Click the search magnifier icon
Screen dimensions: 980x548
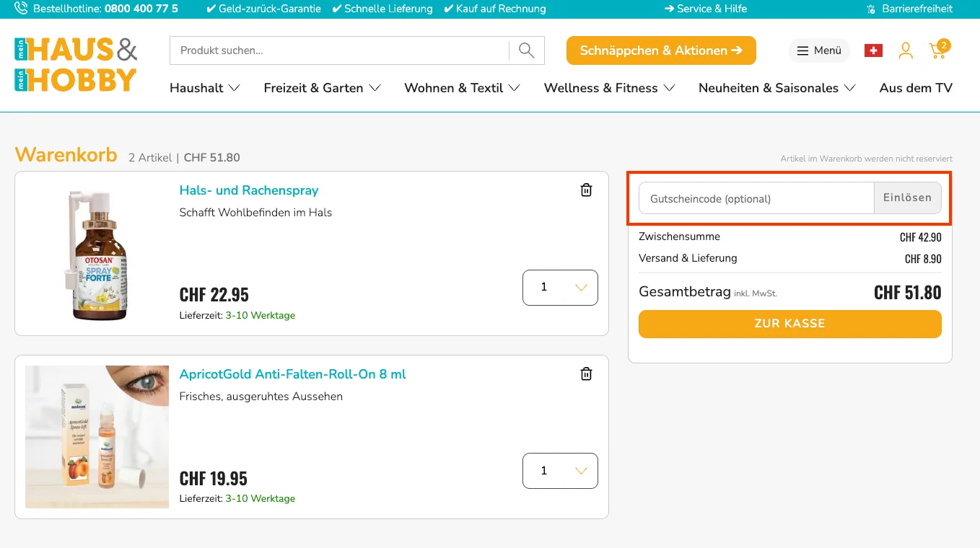(x=527, y=50)
